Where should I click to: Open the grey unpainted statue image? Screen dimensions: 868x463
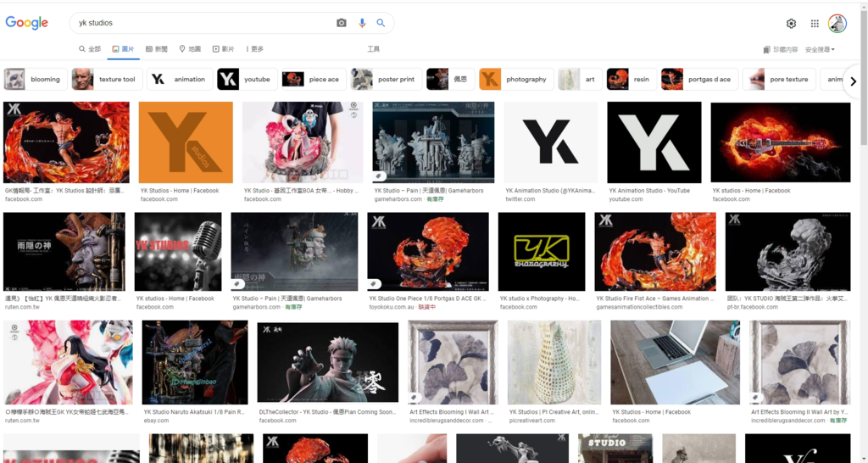(787, 252)
